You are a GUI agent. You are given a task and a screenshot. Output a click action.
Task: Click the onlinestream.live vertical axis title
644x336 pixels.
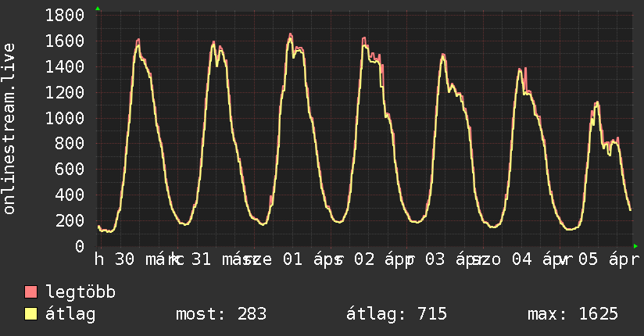[x=9, y=129]
